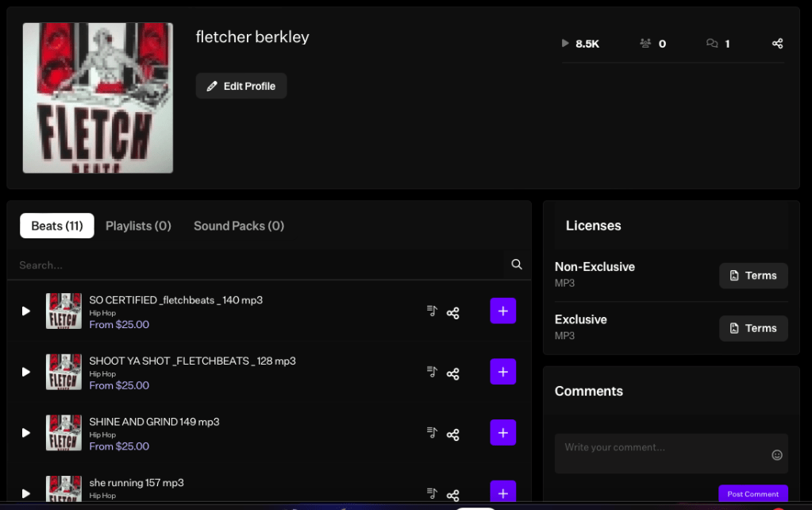Share the profile via top share icon
Viewport: 812px width, 510px height.
pos(777,44)
